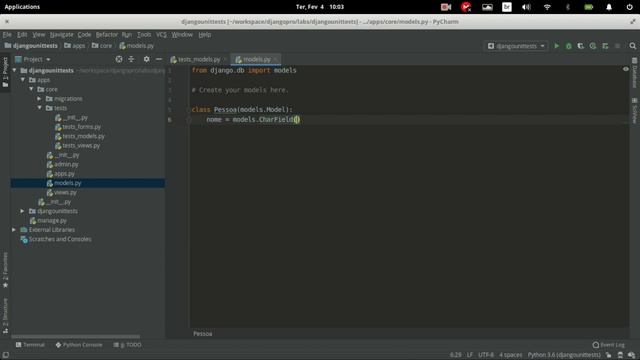Click tool window quick access icon in status bar

(x=5, y=355)
